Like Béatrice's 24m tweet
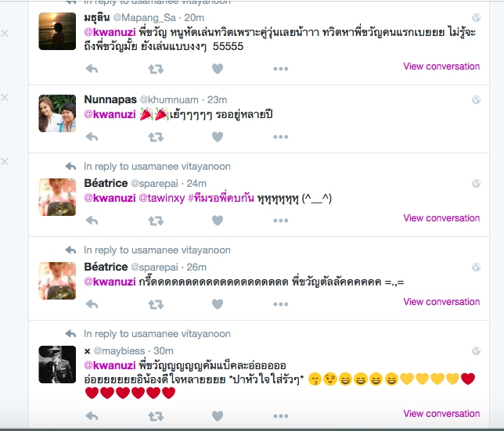Image resolution: width=504 pixels, height=431 pixels. tap(218, 221)
